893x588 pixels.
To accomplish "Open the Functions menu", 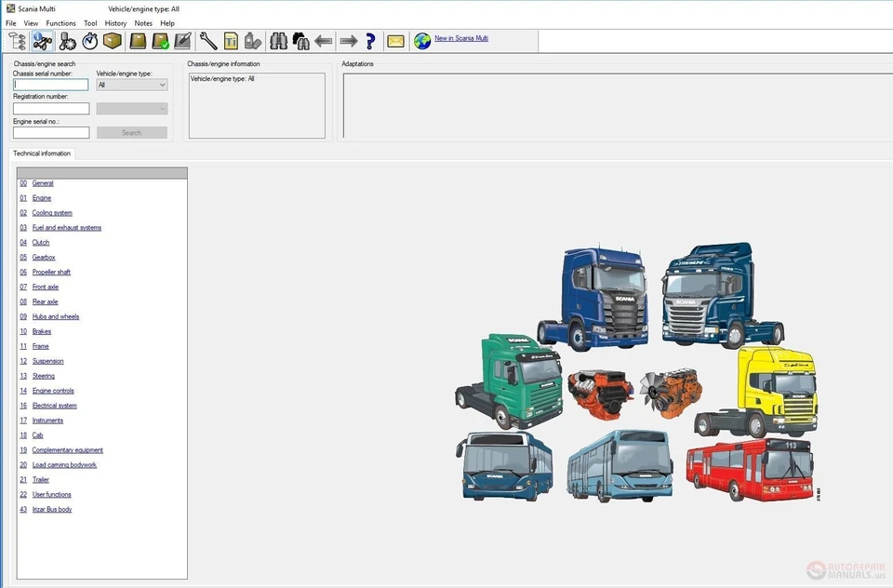I will coord(60,22).
